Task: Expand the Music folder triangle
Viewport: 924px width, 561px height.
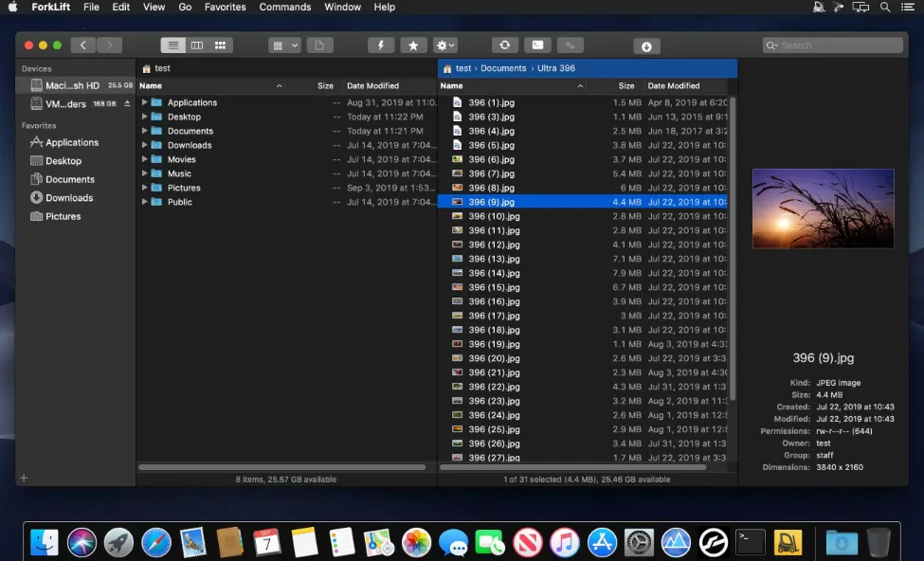Action: tap(144, 172)
